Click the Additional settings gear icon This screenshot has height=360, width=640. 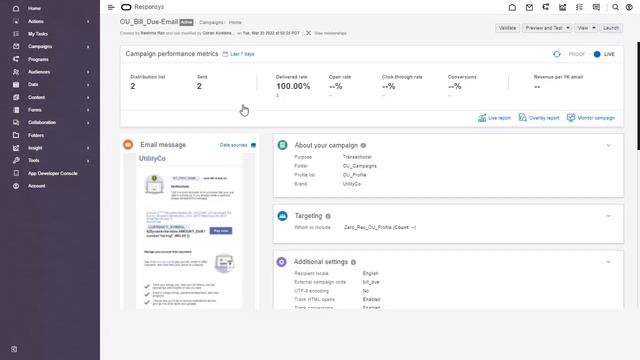[x=282, y=262]
